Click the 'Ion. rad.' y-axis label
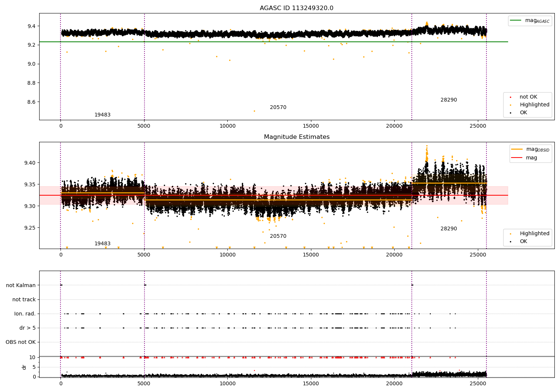The width and height of the screenshot is (560, 392). coord(25,314)
